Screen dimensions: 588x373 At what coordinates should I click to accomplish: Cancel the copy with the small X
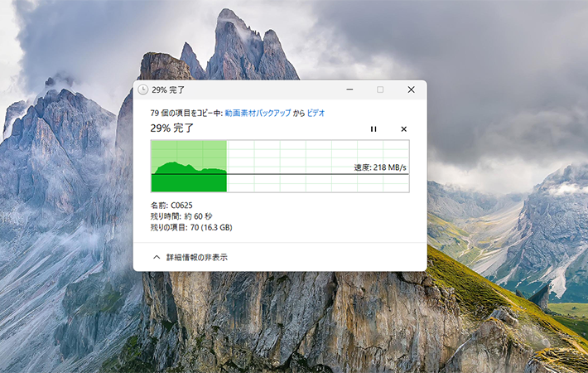coord(403,129)
